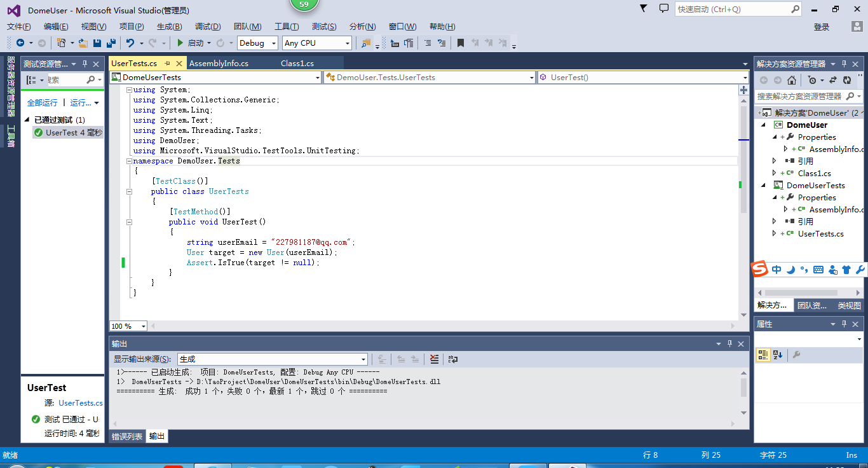Click the Solution Explorer horizontal scrollbar

(801, 292)
